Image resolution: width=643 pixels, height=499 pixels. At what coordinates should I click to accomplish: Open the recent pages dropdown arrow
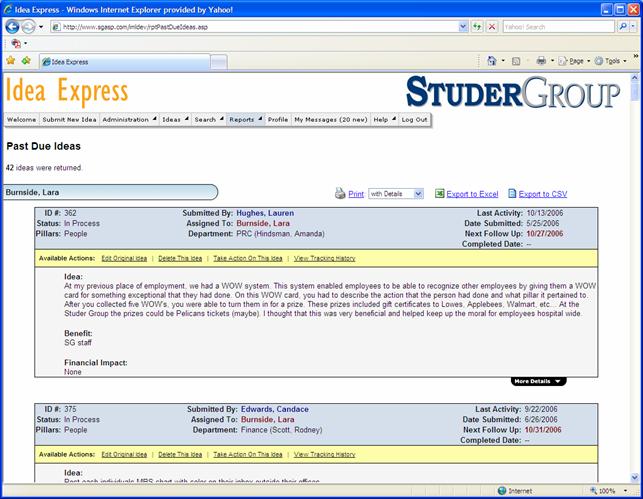[41, 27]
